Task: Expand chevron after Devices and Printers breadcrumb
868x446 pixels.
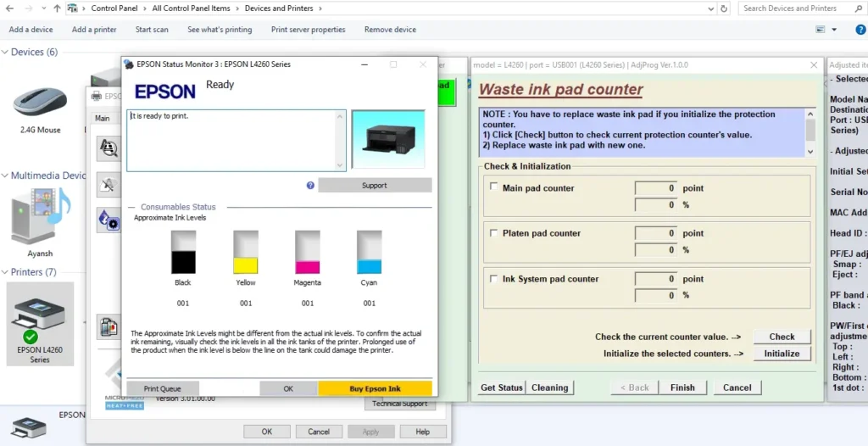Action: pyautogui.click(x=320, y=8)
